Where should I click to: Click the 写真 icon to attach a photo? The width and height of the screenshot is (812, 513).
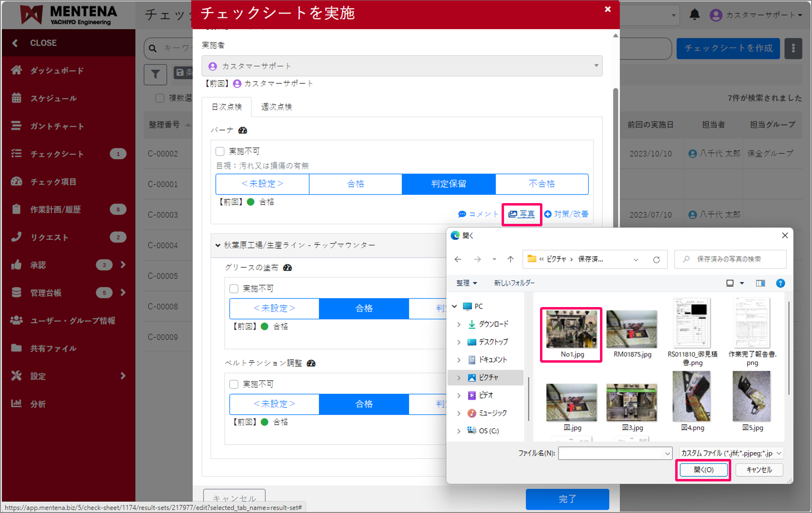tap(522, 214)
